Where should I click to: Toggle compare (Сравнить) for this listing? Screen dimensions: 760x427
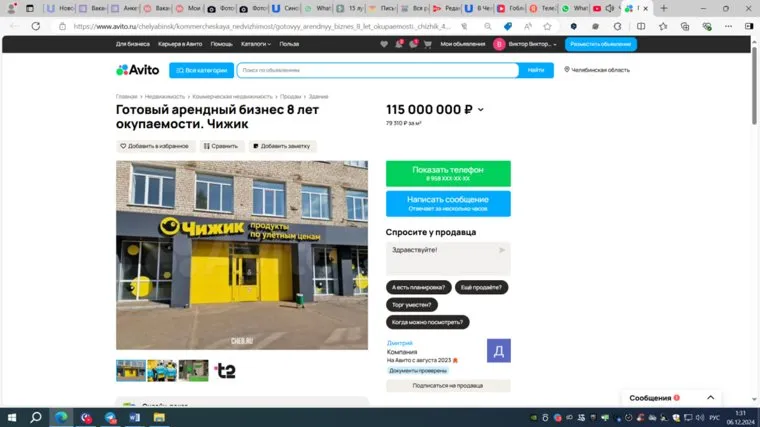tap(221, 146)
